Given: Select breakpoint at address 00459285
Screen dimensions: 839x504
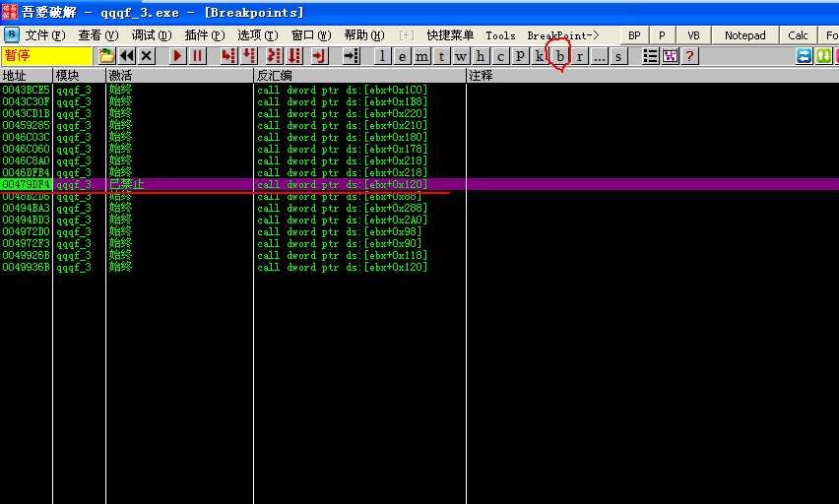Looking at the screenshot, I should click(26, 125).
